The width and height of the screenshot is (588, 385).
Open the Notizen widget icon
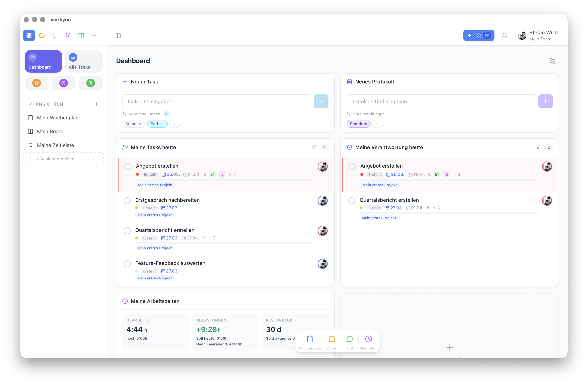332,339
